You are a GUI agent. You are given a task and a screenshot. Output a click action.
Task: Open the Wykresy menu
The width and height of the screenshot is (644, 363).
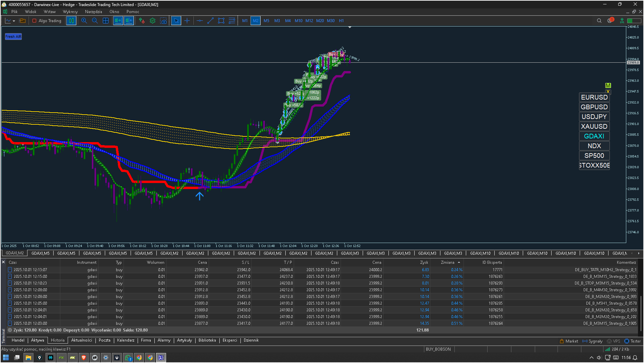70,12
